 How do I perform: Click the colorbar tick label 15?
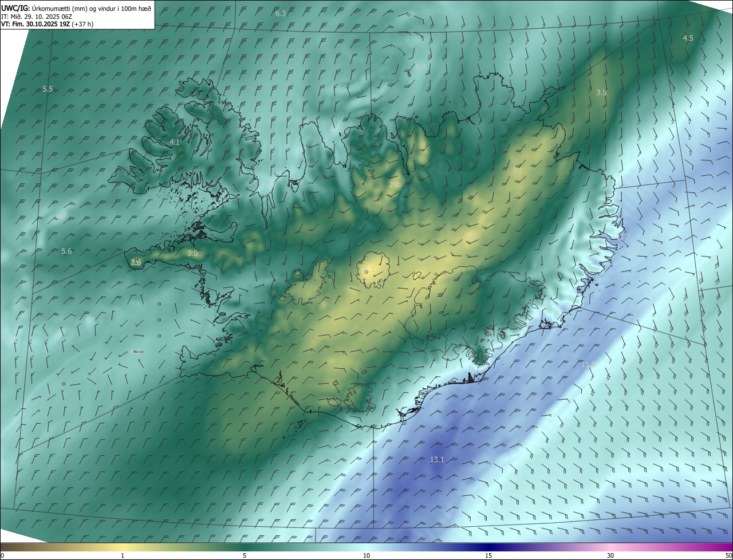point(488,555)
